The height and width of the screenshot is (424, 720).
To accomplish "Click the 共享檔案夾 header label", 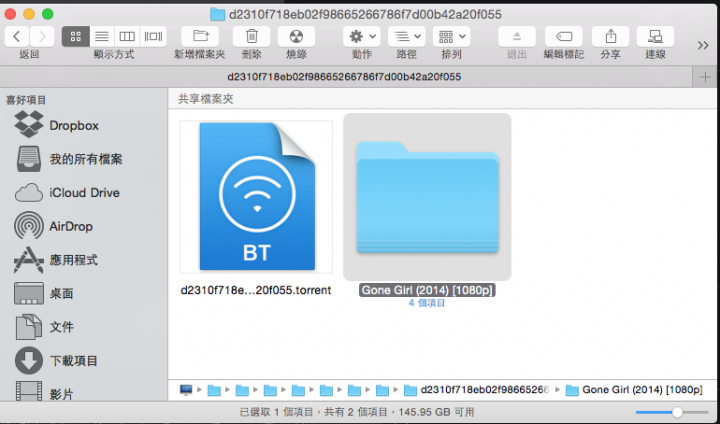I will pos(206,99).
